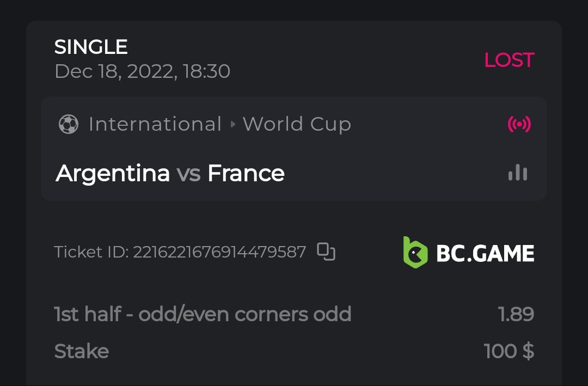This screenshot has width=588, height=386.
Task: Click the LOST status label
Action: pos(509,60)
